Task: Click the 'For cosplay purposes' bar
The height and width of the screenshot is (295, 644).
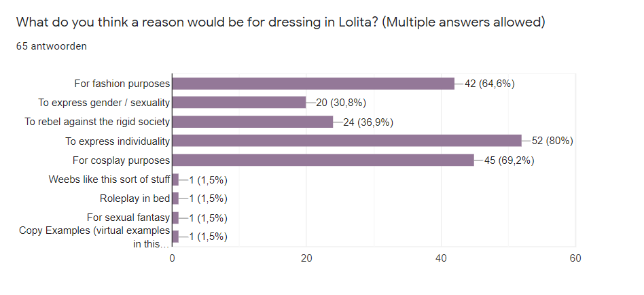Action: 323,160
